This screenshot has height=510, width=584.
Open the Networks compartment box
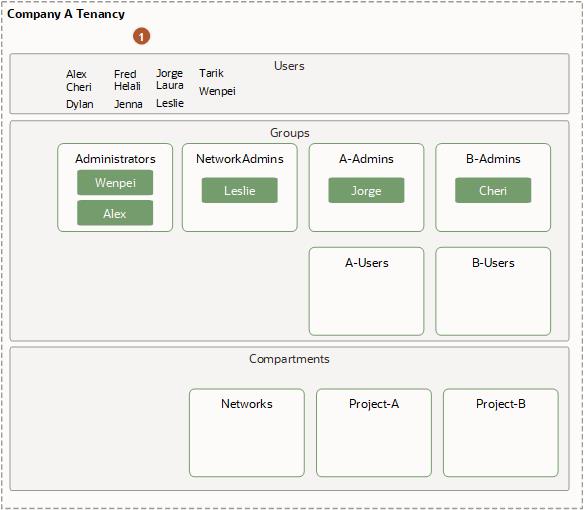[247, 433]
